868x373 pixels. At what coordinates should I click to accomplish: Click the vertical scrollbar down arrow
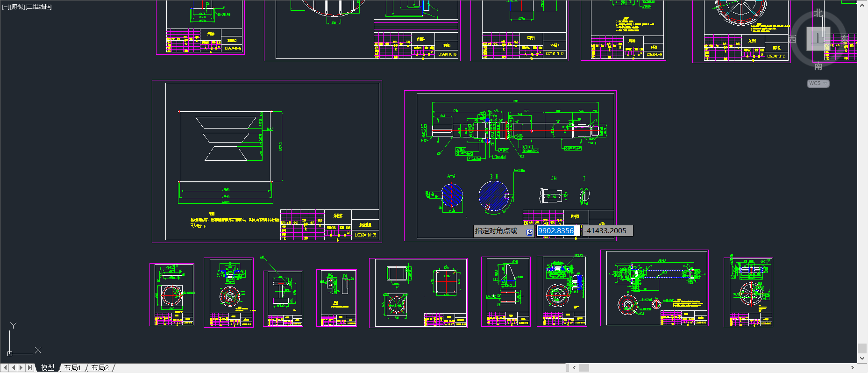coord(862,359)
